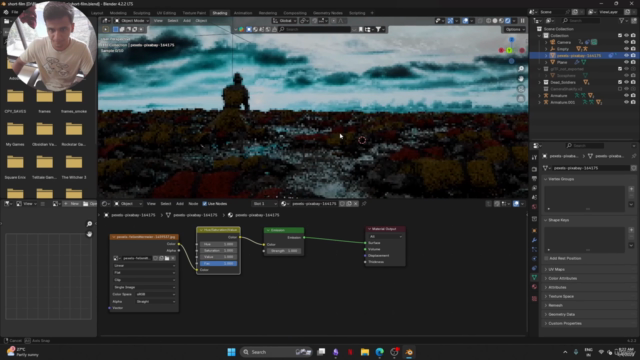Viewport: 640px width, 360px height.
Task: Hide the Empty object with its eye icon
Action: pos(627,49)
